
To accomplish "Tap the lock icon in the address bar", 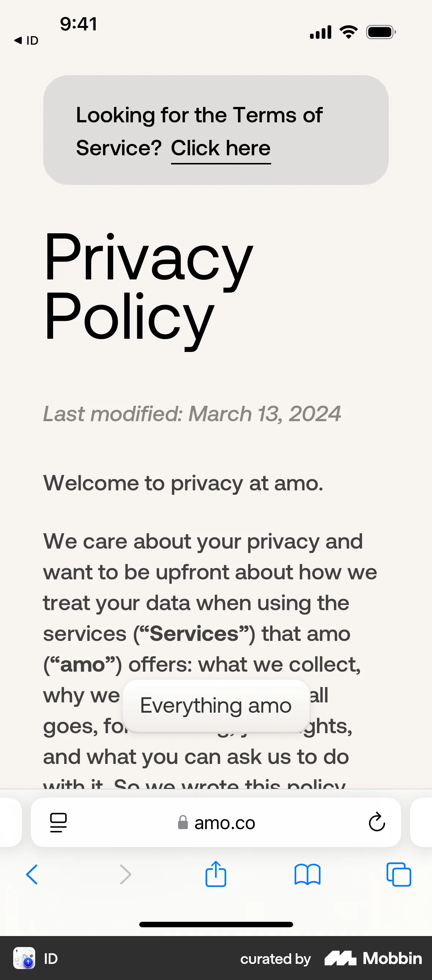I will pos(183,822).
